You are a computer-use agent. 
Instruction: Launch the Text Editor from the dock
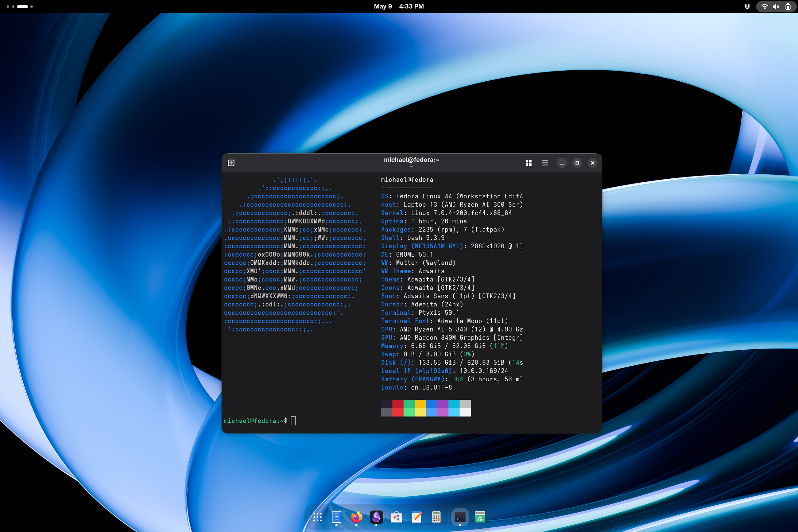click(416, 517)
